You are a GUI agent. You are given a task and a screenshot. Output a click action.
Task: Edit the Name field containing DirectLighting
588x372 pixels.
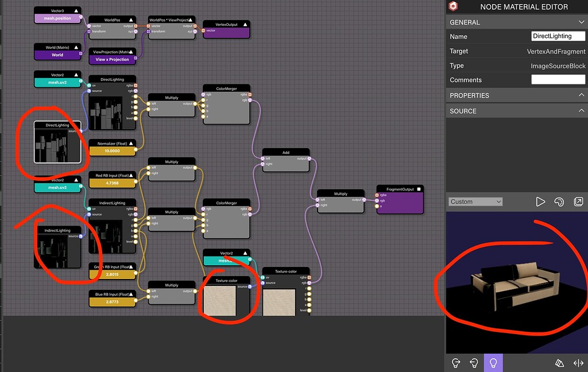pos(558,36)
